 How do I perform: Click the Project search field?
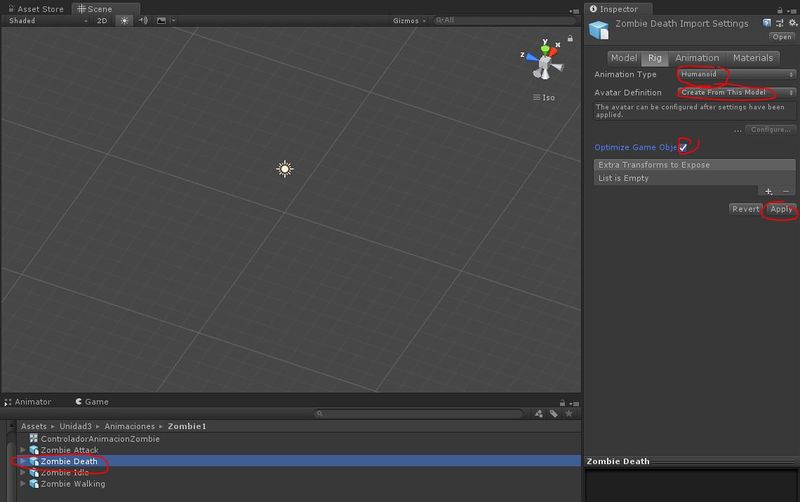pyautogui.click(x=418, y=413)
